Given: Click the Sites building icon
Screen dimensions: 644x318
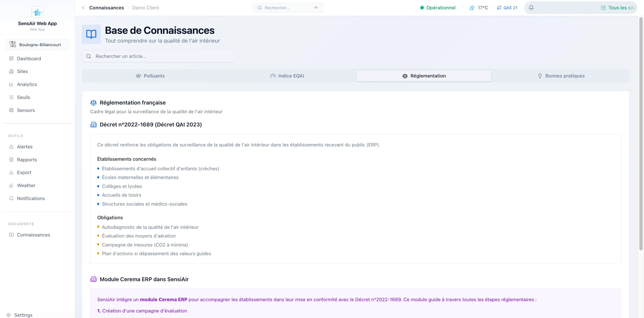Looking at the screenshot, I should coord(11,72).
